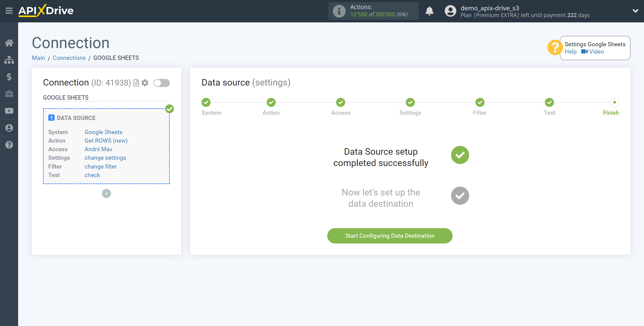Select the Connections breadcrumb link
The width and height of the screenshot is (644, 326).
pyautogui.click(x=69, y=58)
